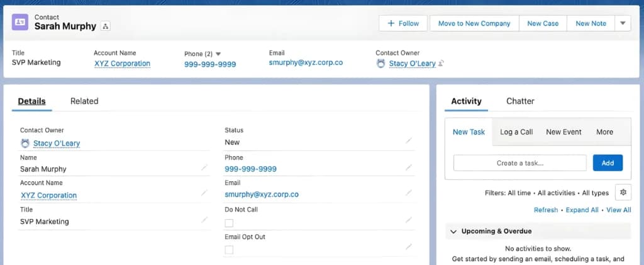Click the Status value New

pos(232,142)
